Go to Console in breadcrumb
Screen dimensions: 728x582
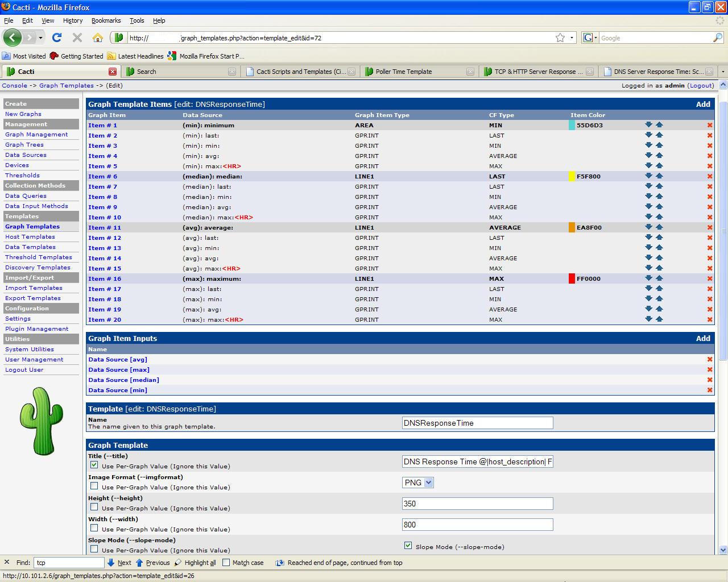15,85
